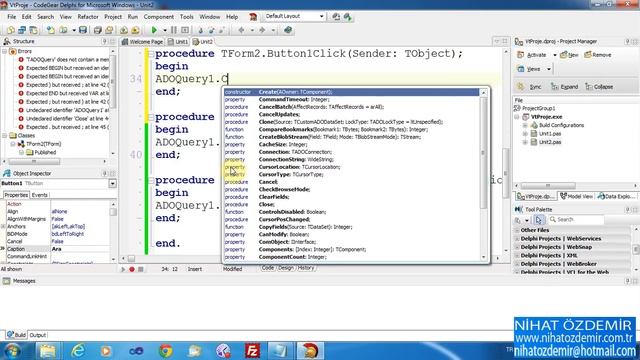Open the View dropdown arrow in Project Manager
Screen dimensions: 640x360
click(549, 69)
